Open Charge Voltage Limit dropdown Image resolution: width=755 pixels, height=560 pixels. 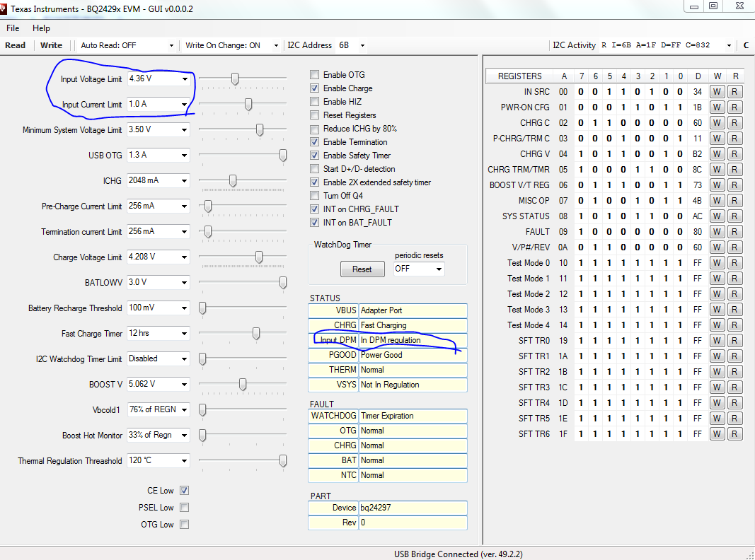(x=185, y=257)
